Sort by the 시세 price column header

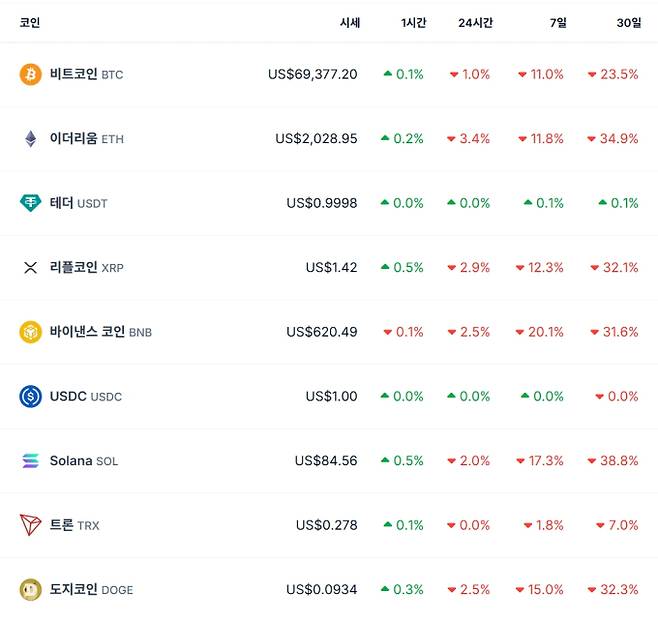coord(349,22)
